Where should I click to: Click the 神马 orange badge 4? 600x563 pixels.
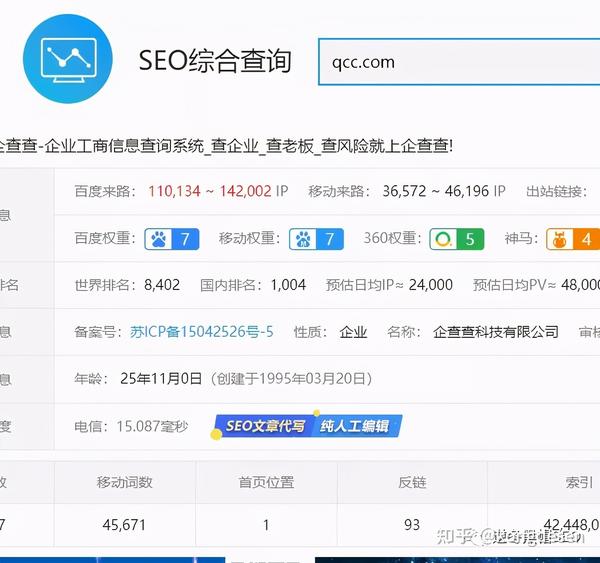click(573, 239)
